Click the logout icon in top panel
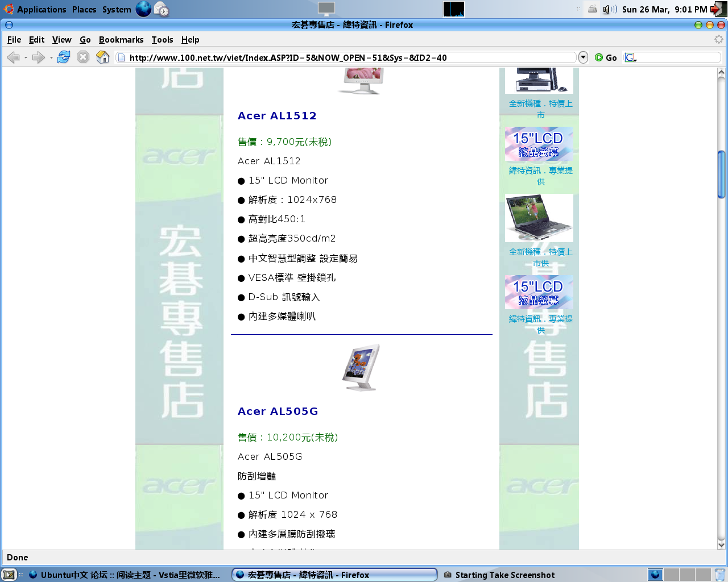728x582 pixels. [x=718, y=9]
